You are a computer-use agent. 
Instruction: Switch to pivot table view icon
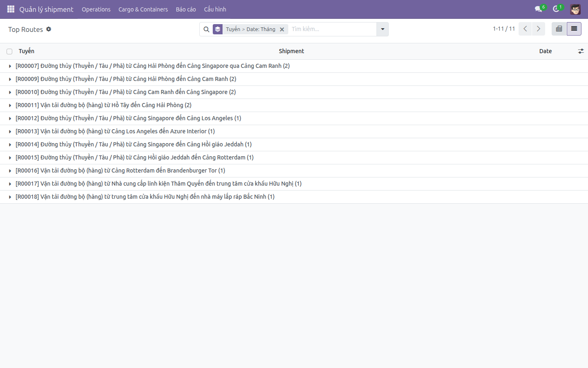click(559, 29)
